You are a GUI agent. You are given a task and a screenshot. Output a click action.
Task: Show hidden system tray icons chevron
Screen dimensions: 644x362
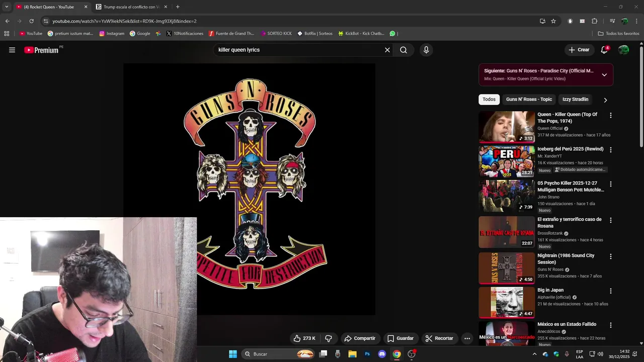click(534, 354)
